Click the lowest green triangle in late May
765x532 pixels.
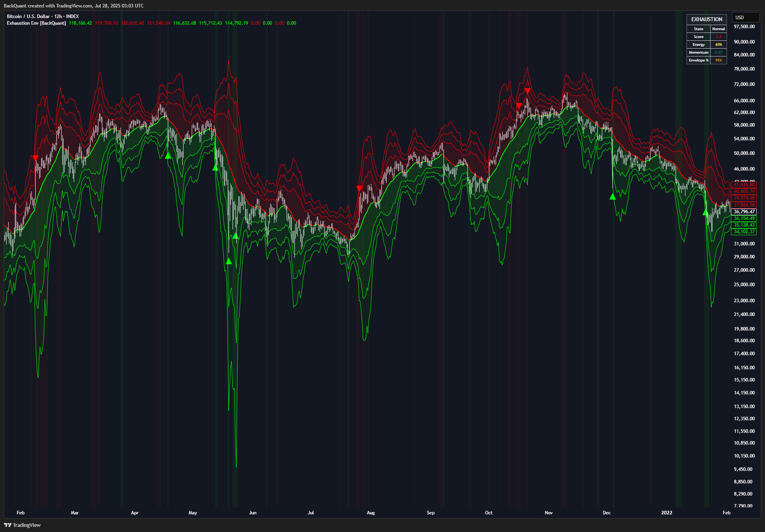pyautogui.click(x=229, y=261)
